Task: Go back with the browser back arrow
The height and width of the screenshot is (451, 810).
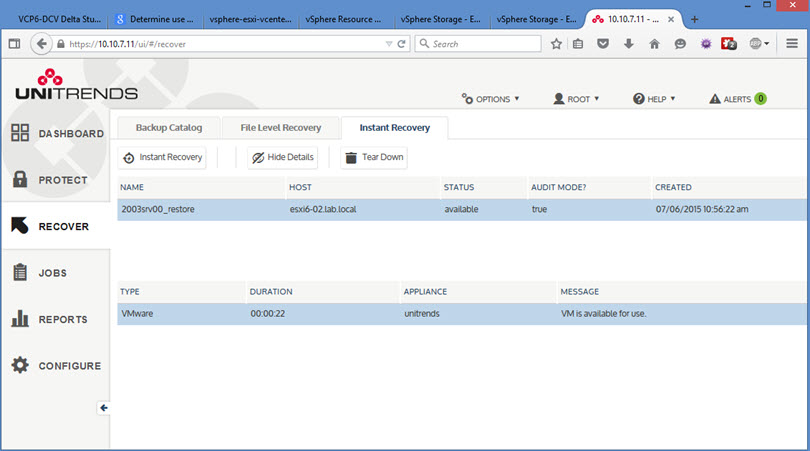Action: 41,44
